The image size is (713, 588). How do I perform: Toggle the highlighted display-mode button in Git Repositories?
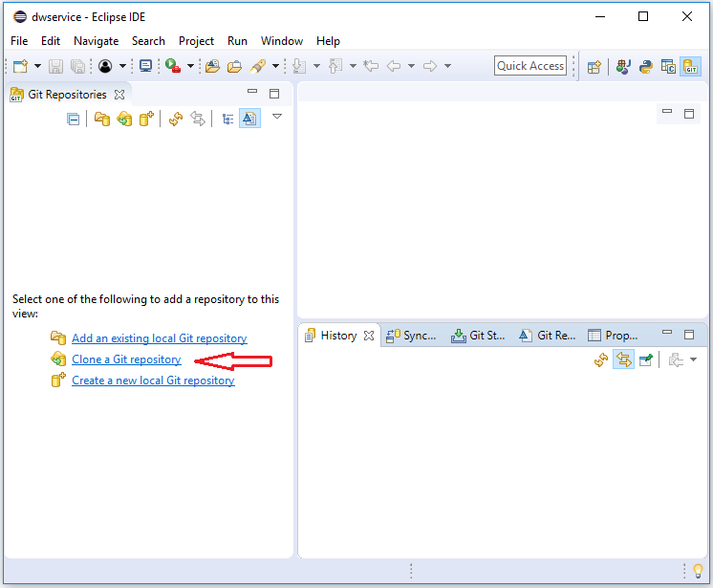(x=249, y=119)
